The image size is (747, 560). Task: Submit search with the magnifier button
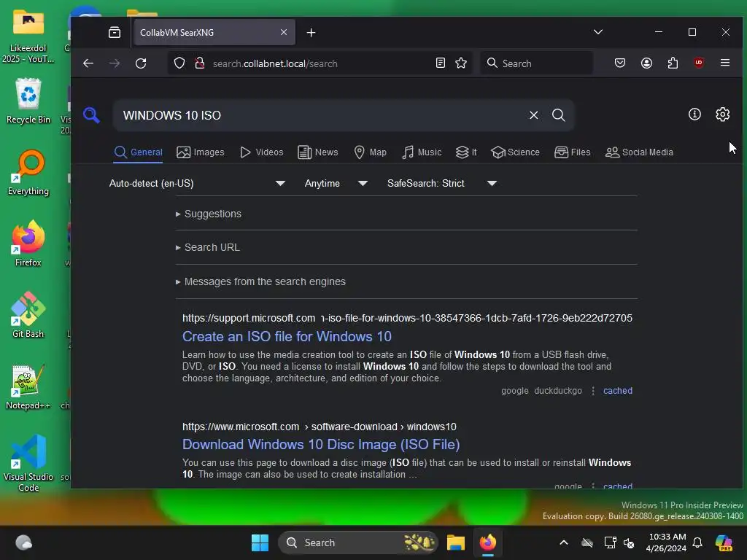tap(558, 115)
